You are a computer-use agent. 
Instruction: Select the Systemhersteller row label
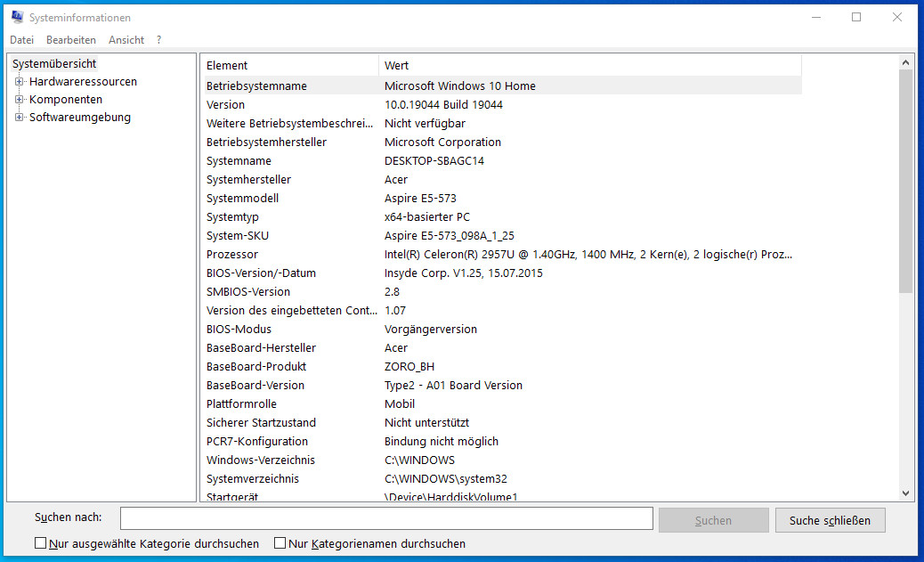(248, 179)
